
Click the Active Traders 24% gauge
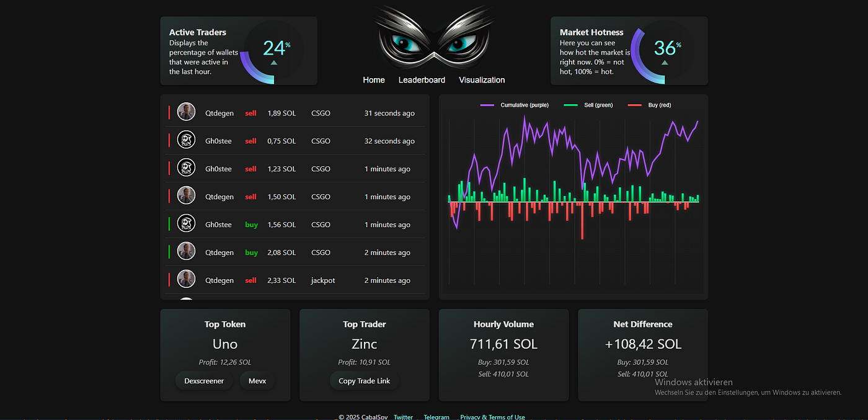(273, 51)
